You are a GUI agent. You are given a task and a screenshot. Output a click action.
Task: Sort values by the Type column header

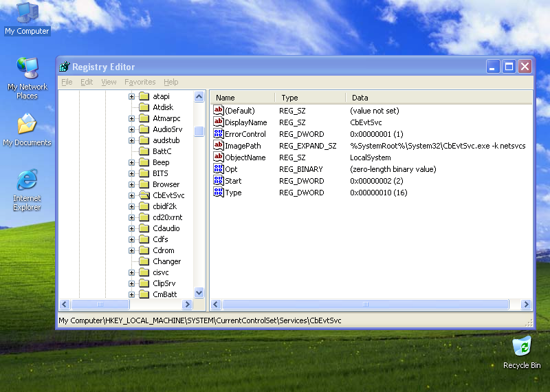[310, 98]
